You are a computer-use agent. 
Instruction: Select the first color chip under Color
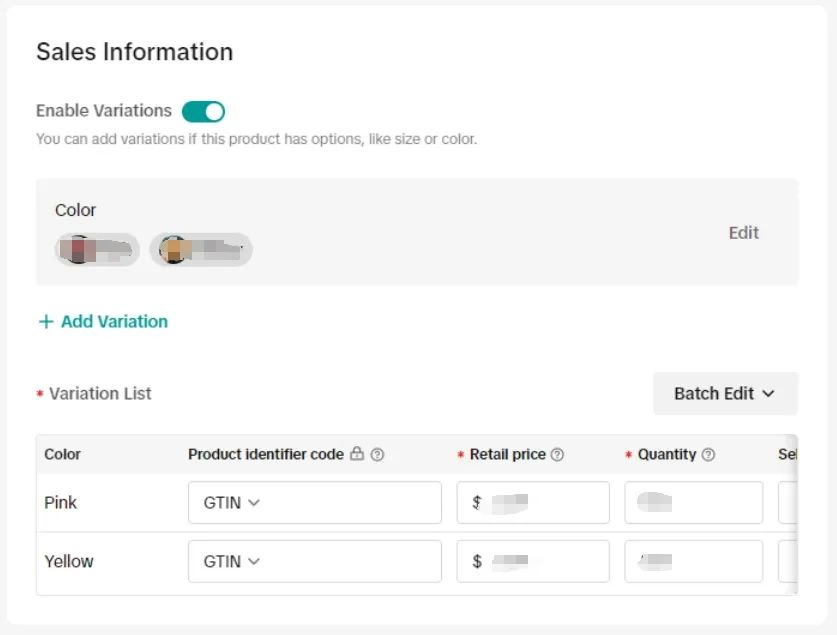point(97,249)
